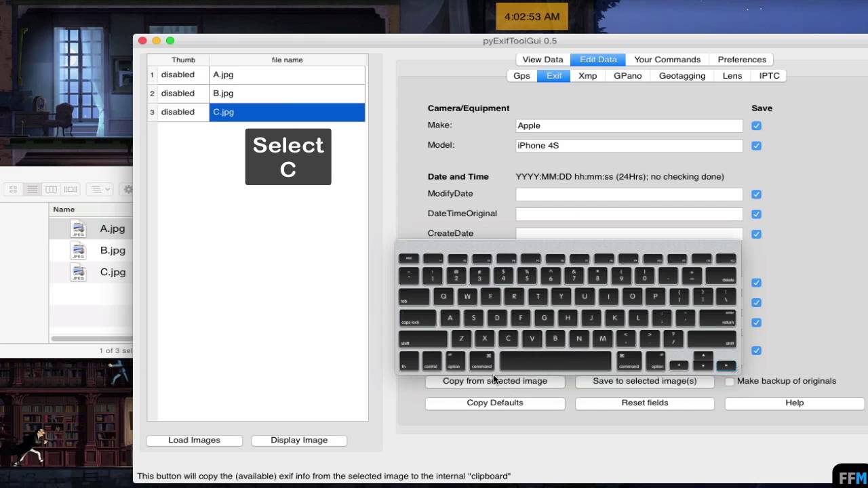Switch Finder window to column view
Image resolution: width=868 pixels, height=488 pixels.
51,189
